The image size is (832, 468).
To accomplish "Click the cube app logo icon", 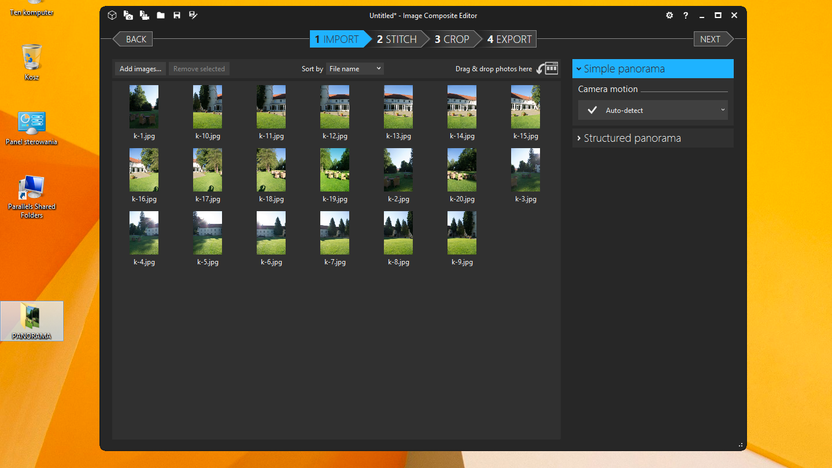I will 112,15.
